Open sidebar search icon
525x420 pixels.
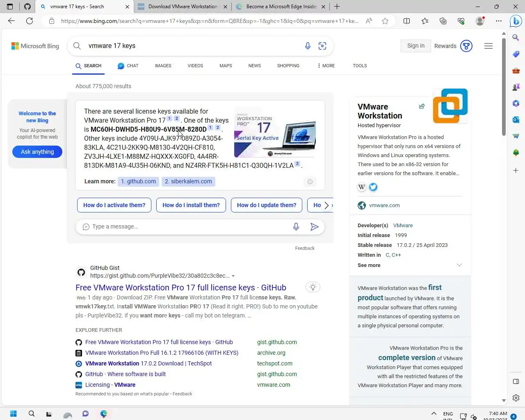tap(516, 38)
